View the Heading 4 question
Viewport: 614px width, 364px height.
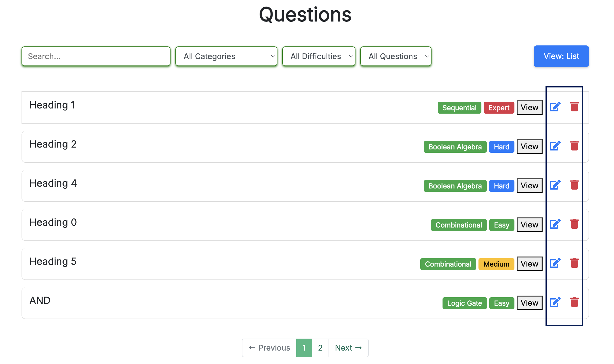(529, 186)
